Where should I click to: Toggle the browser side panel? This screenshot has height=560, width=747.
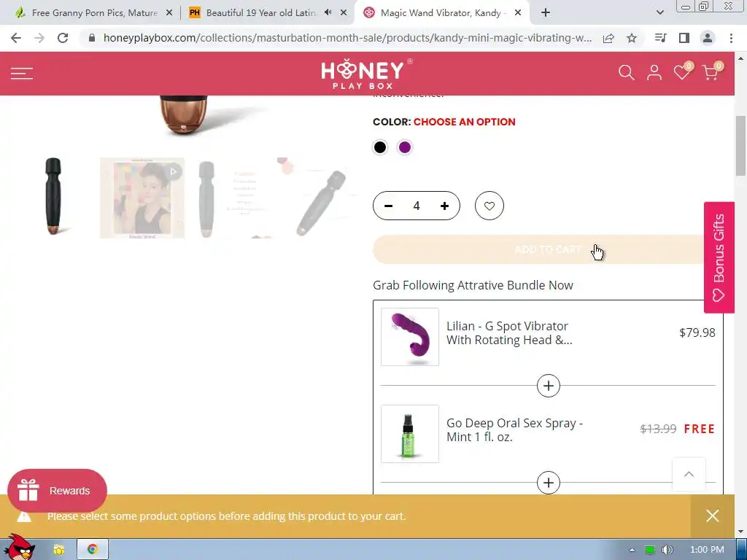pyautogui.click(x=684, y=38)
